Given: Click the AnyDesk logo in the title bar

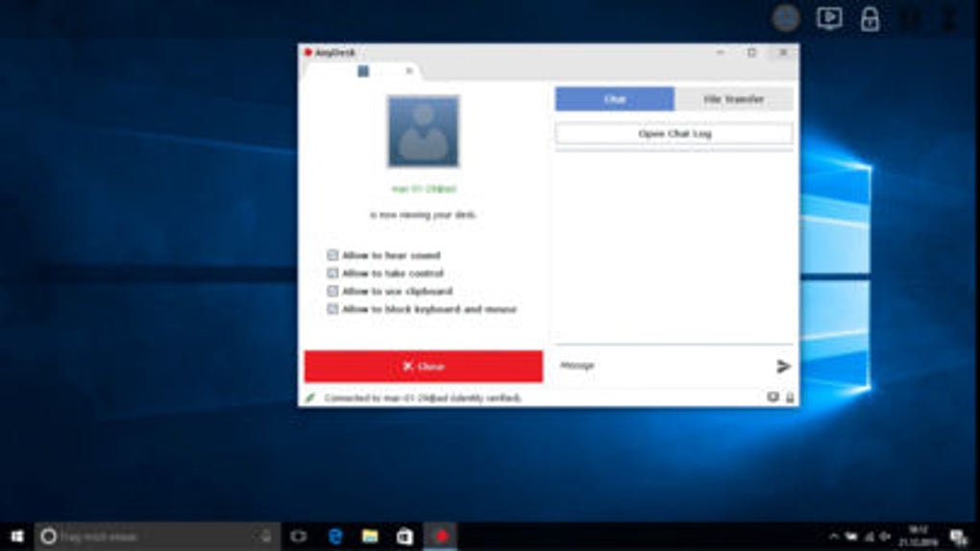Looking at the screenshot, I should [308, 53].
